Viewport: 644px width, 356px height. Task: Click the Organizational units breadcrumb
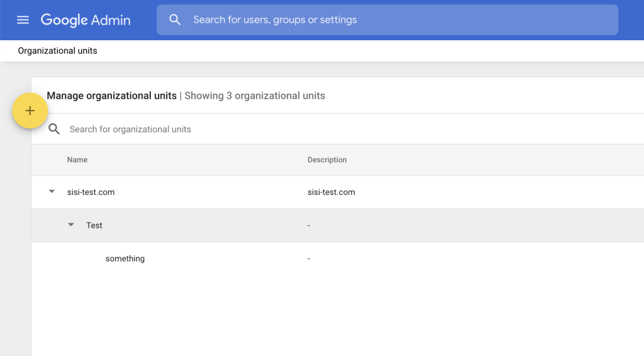(x=57, y=51)
